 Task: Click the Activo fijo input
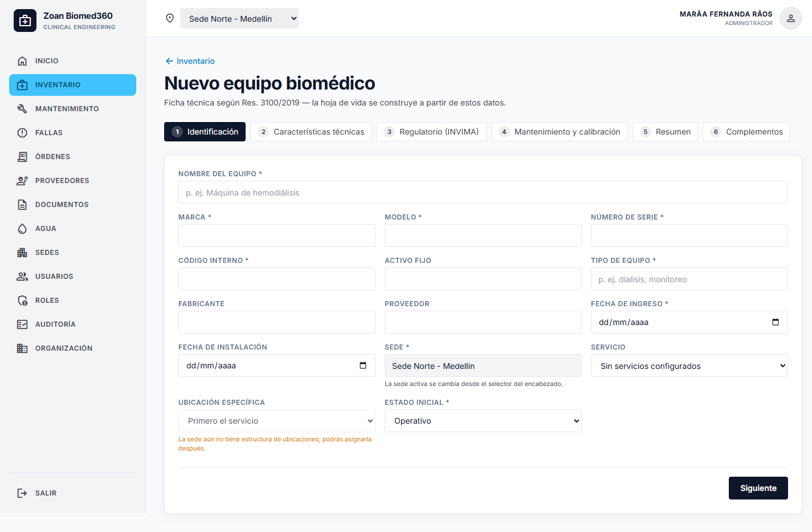(483, 279)
